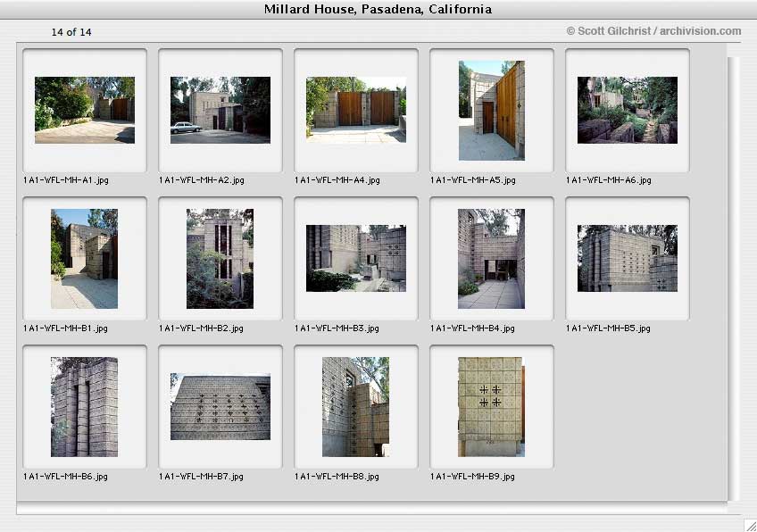Select thumbnail 1A1-WFL-MH-B6 image

[85, 407]
